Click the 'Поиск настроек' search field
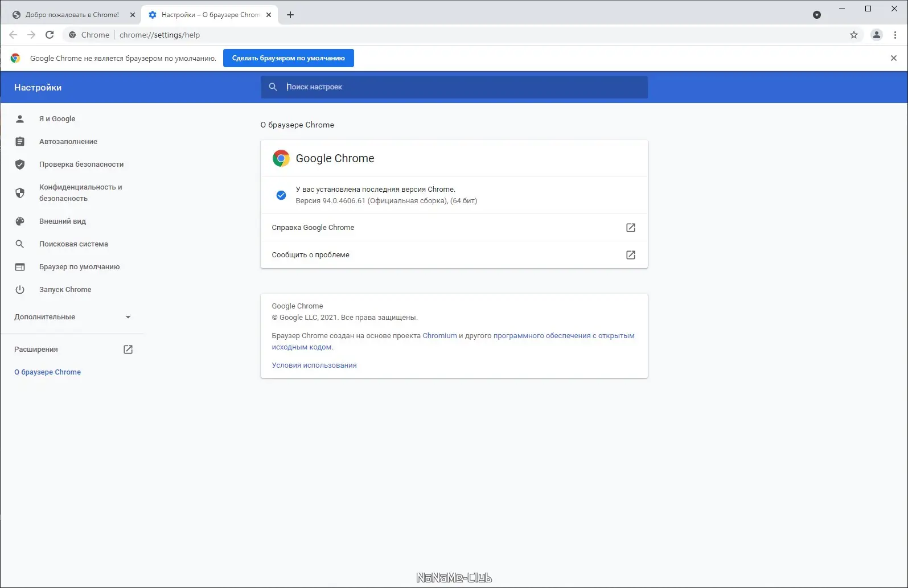This screenshot has height=588, width=908. coord(454,87)
